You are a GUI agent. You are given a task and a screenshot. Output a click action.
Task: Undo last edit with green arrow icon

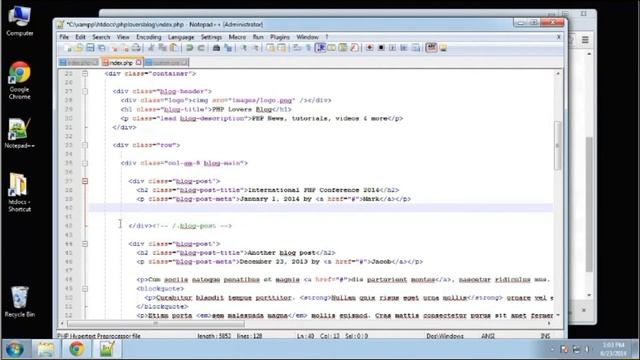pyautogui.click(x=189, y=48)
